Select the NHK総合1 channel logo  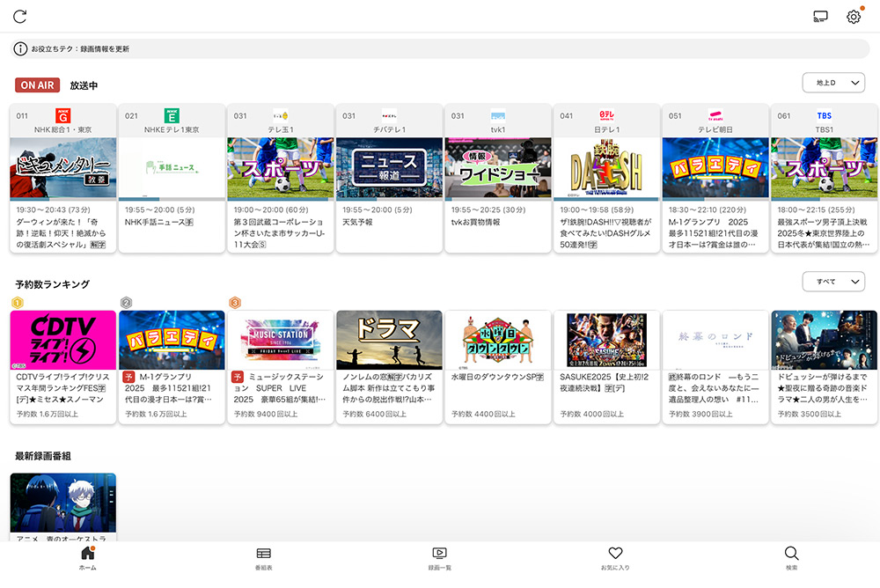pos(62,116)
